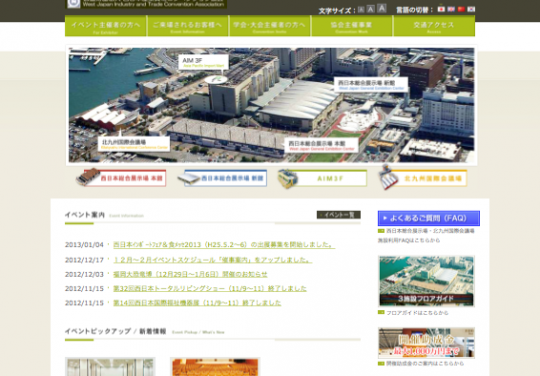Open the 2013/01/04 news link
Image resolution: width=540 pixels, height=376 pixels.
224,244
